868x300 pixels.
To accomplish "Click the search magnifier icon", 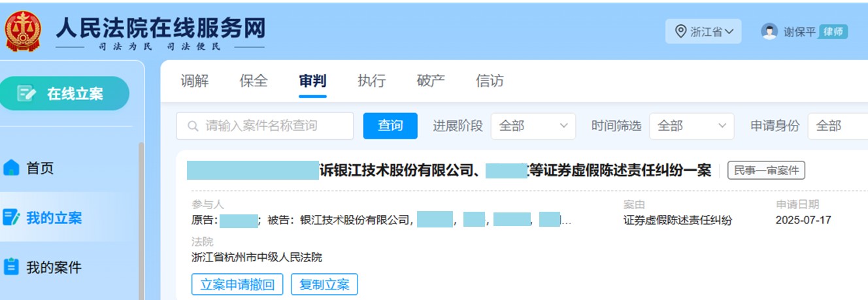I will tap(193, 126).
